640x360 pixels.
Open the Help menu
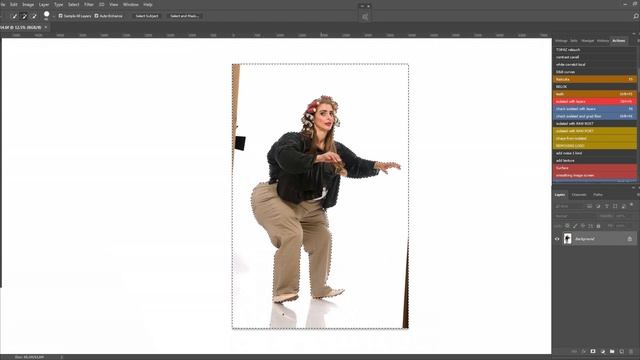pyautogui.click(x=148, y=4)
